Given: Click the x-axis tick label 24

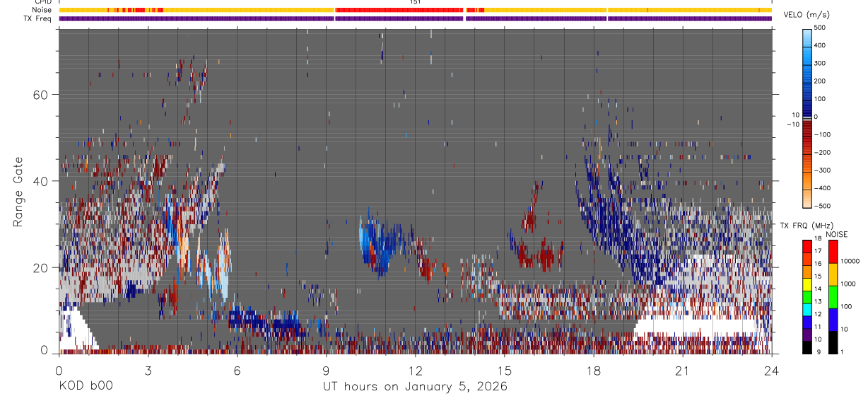Looking at the screenshot, I should coord(772,370).
